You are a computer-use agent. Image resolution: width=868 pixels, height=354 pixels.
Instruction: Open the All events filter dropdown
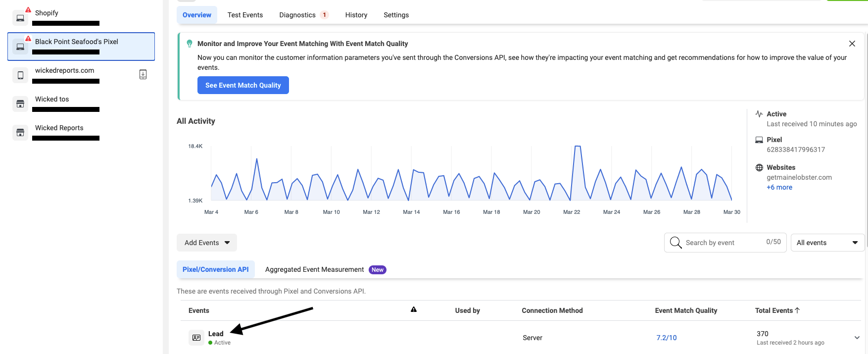(827, 243)
